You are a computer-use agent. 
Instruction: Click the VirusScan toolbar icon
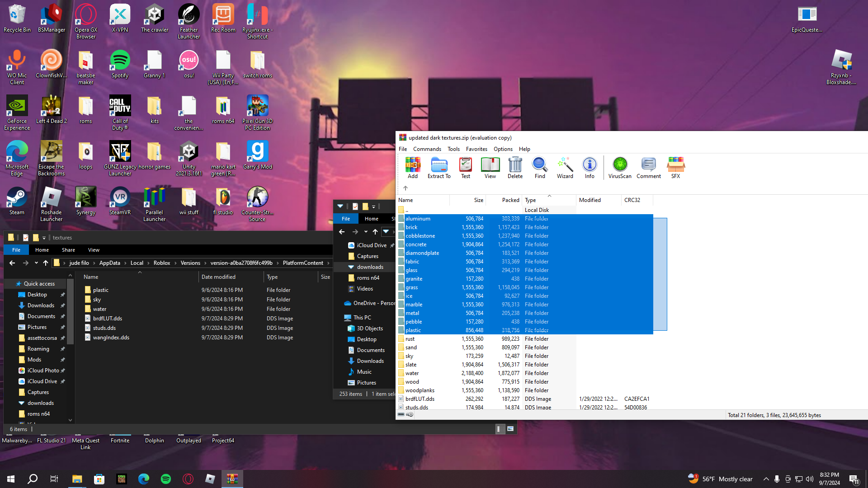619,168
